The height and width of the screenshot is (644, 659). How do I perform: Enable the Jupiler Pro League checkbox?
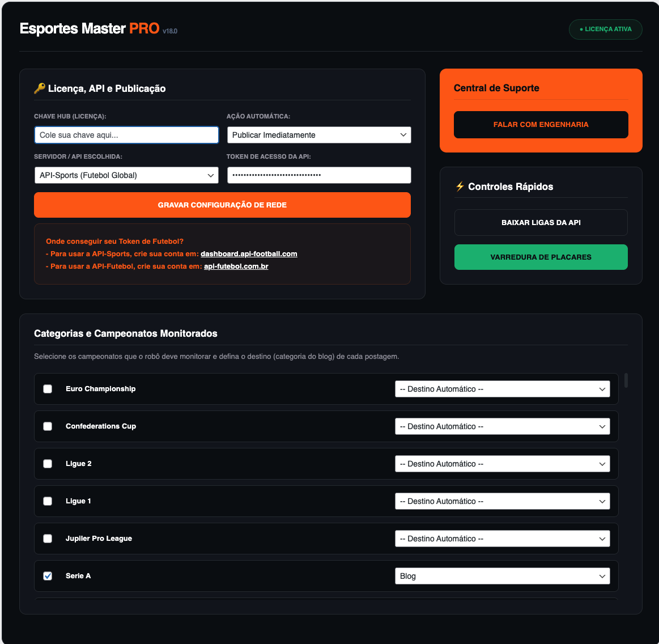click(48, 538)
